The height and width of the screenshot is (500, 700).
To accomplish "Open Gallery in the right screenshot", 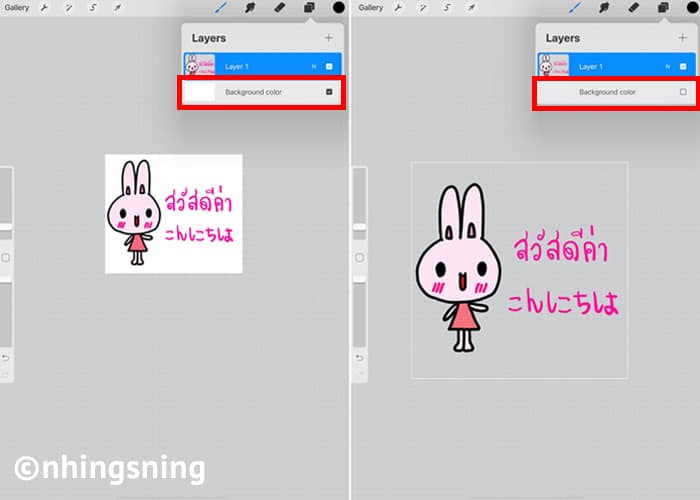I will (371, 8).
